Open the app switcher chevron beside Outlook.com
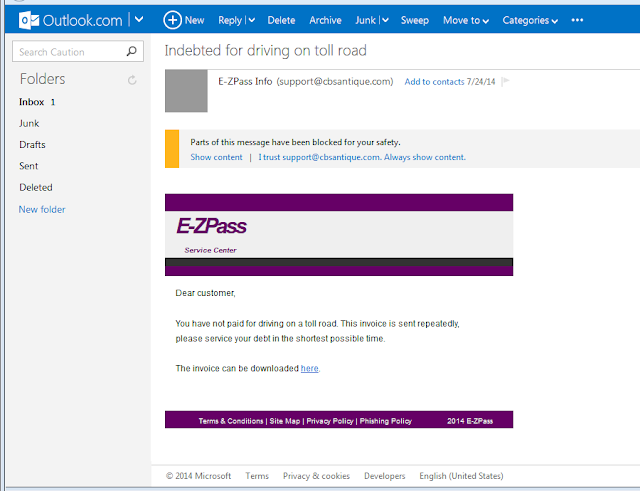Viewport: 640px width, 491px height. click(x=139, y=19)
